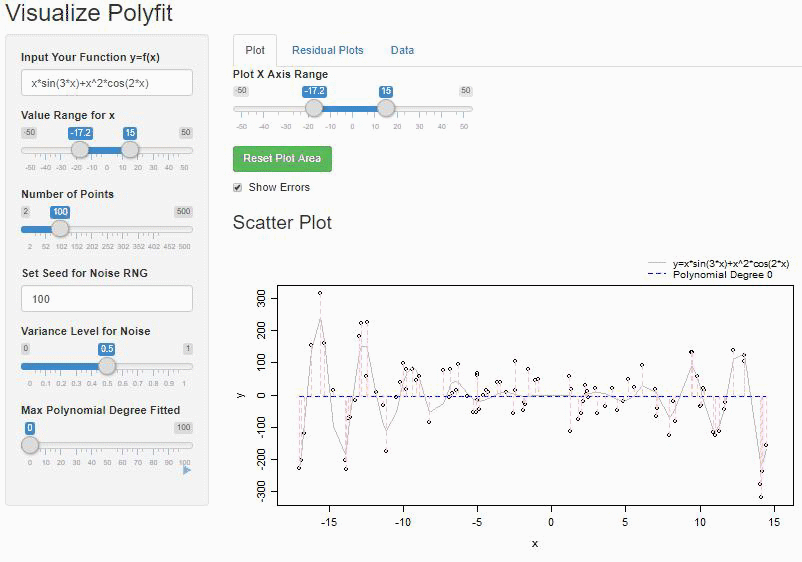Screen dimensions: 802x562
Task: Toggle the Show Errors checkbox
Action: (x=237, y=188)
